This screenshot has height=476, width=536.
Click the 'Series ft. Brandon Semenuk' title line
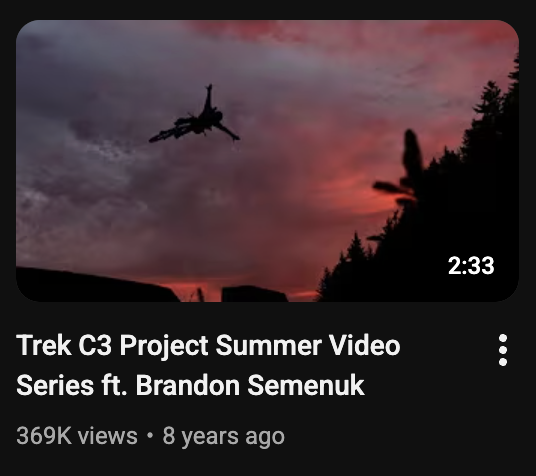click(x=190, y=385)
